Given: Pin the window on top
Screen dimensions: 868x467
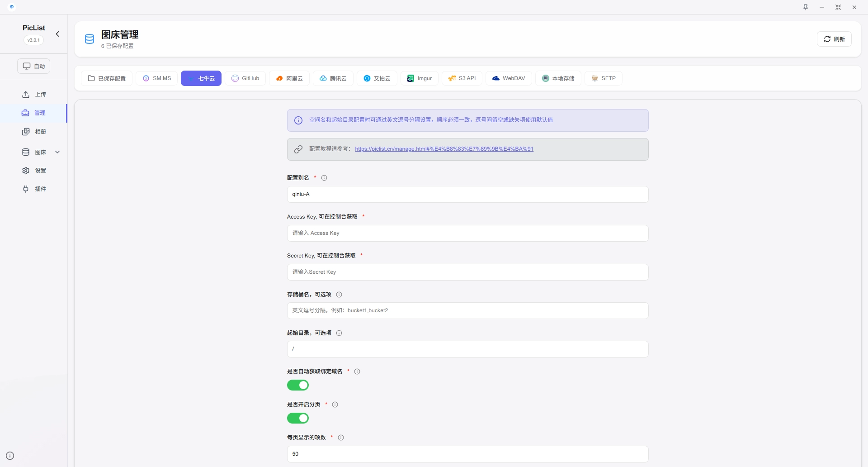Looking at the screenshot, I should [806, 7].
